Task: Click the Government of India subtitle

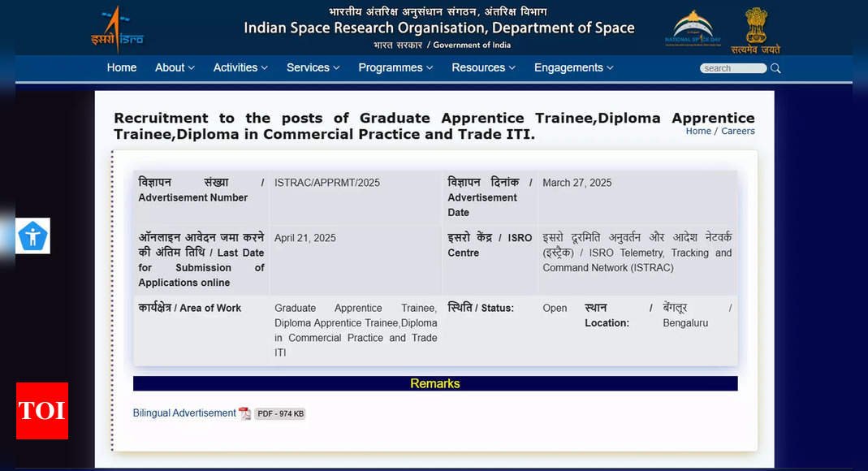Action: pos(442,45)
